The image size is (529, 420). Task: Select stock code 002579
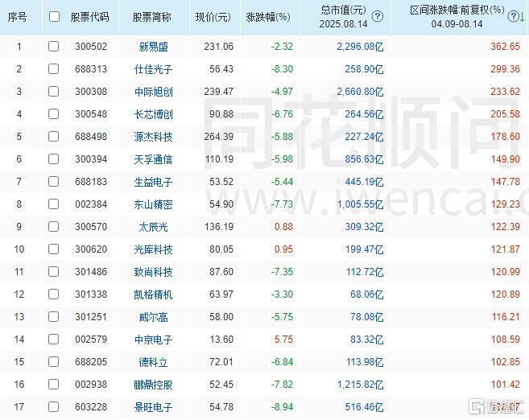91,340
